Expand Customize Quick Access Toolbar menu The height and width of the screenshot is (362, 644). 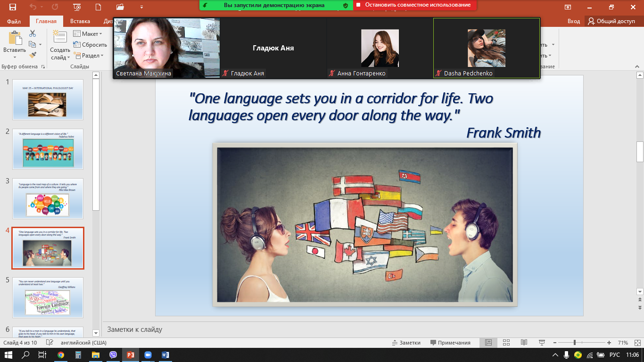142,7
